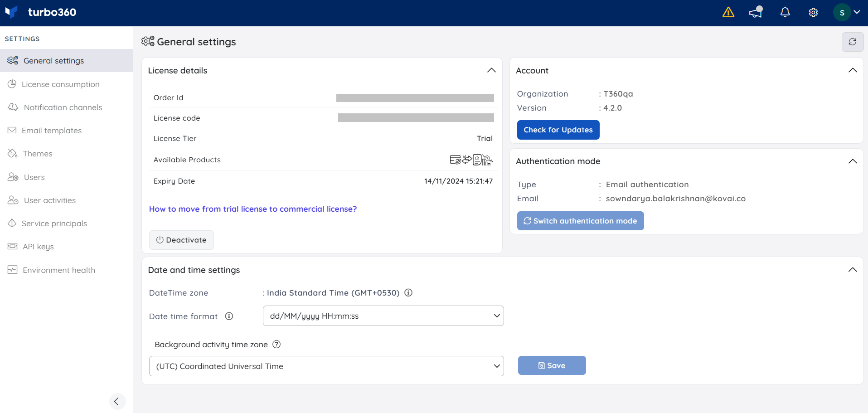Click the Email authentication type text

647,185
